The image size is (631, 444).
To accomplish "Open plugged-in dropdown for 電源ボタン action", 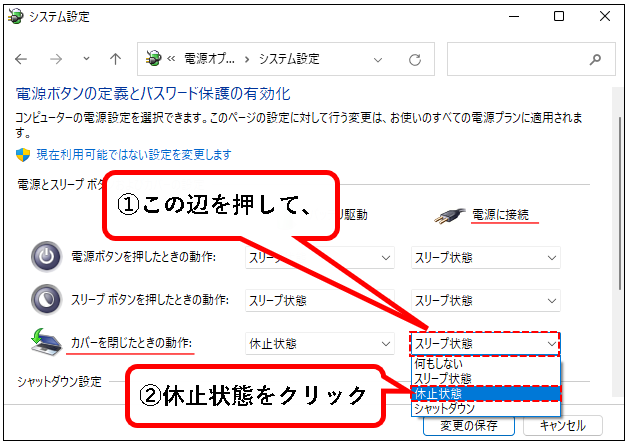I will point(486,258).
